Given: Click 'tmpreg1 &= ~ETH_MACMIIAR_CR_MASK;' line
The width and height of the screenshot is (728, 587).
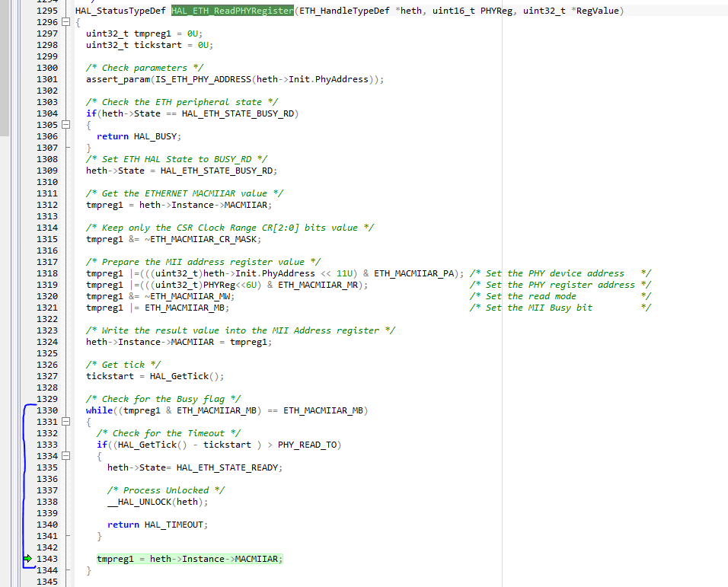Looking at the screenshot, I should pos(174,239).
